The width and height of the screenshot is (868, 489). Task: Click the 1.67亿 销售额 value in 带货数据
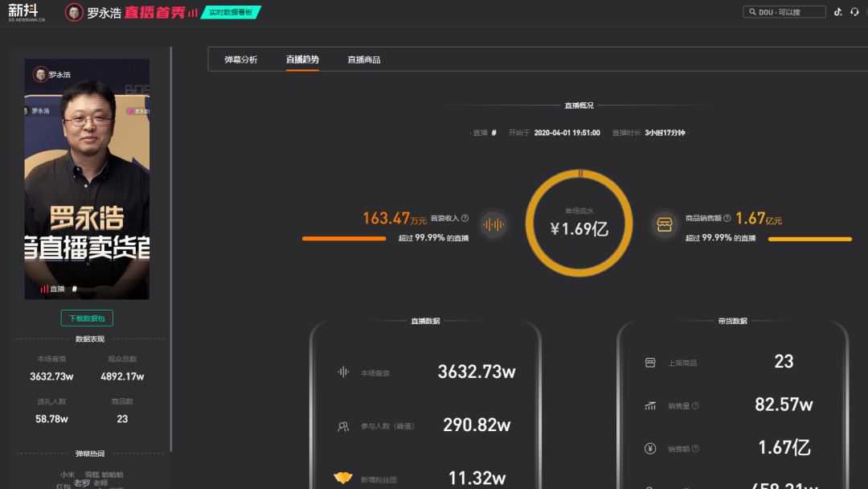click(x=784, y=447)
